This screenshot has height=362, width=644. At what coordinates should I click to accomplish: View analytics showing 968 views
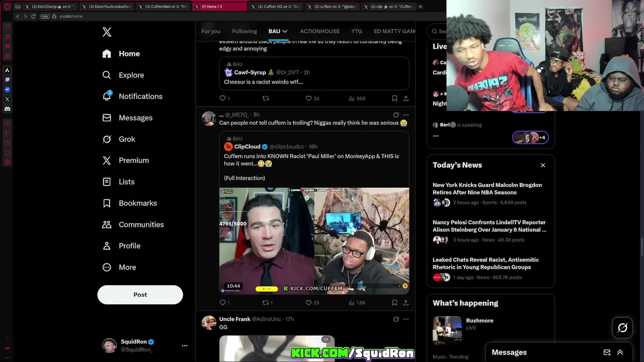coord(357,99)
